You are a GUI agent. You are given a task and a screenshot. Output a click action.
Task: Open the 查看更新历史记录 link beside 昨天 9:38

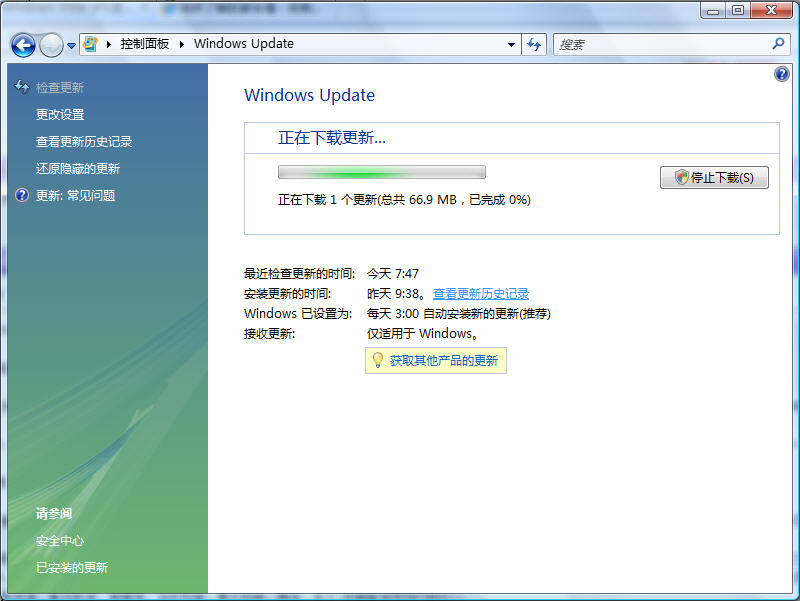[481, 293]
